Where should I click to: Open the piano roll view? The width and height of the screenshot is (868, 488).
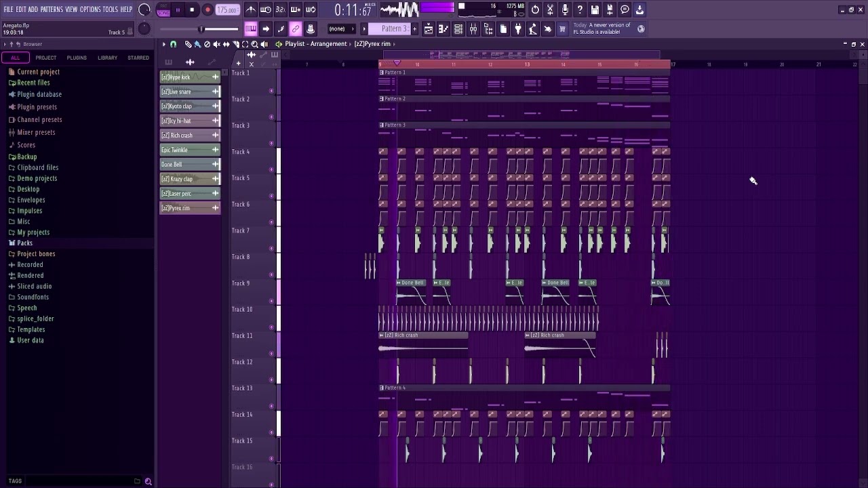[443, 28]
